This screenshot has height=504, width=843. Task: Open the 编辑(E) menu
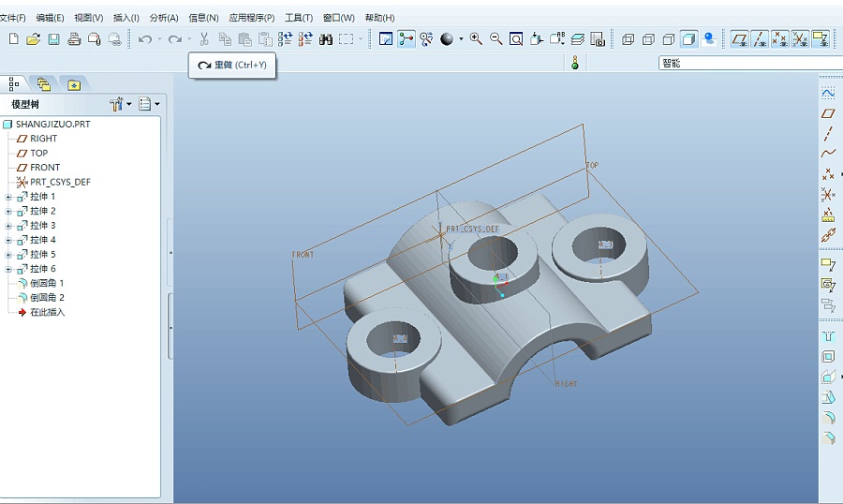click(x=50, y=18)
